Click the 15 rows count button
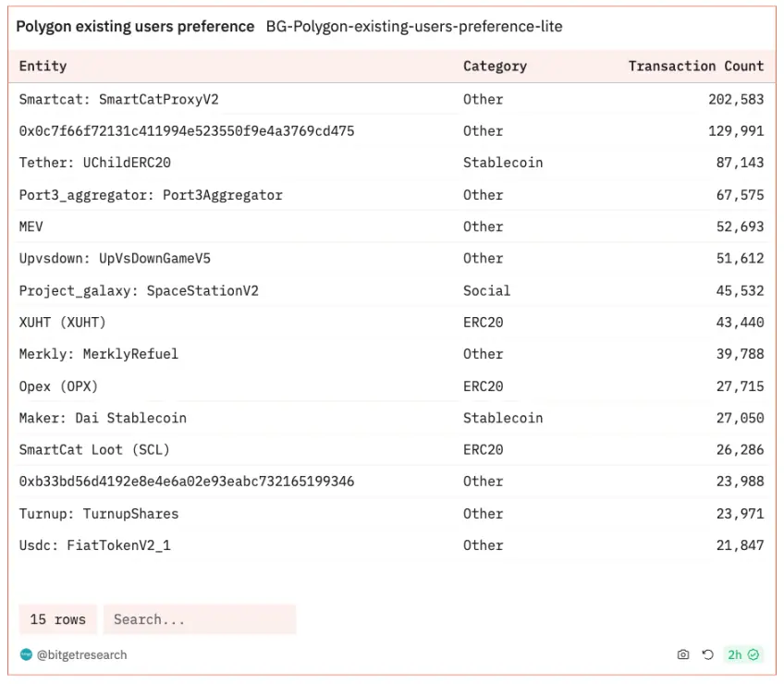The height and width of the screenshot is (684, 784). (x=57, y=619)
